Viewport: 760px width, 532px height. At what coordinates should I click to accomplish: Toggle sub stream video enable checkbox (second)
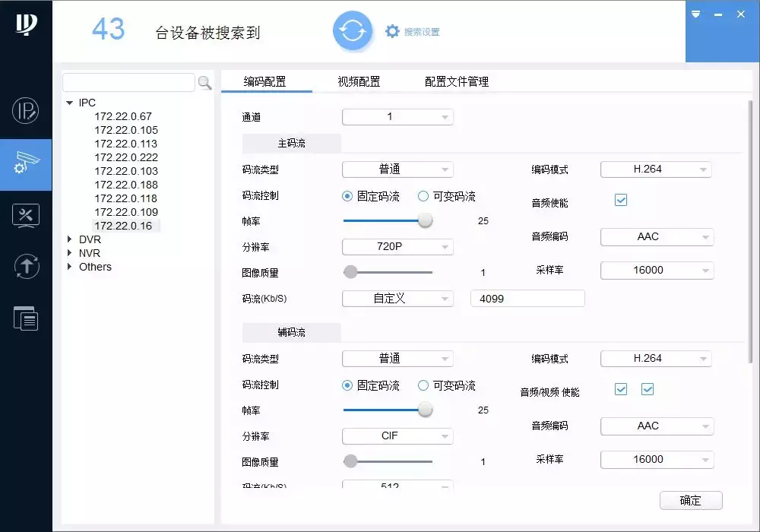[648, 389]
